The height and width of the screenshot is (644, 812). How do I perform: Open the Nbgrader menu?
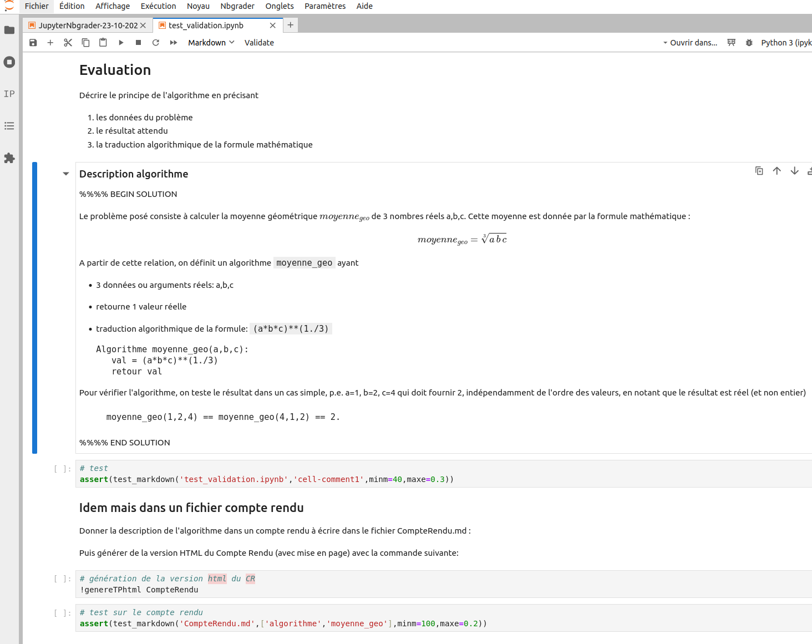pyautogui.click(x=237, y=6)
